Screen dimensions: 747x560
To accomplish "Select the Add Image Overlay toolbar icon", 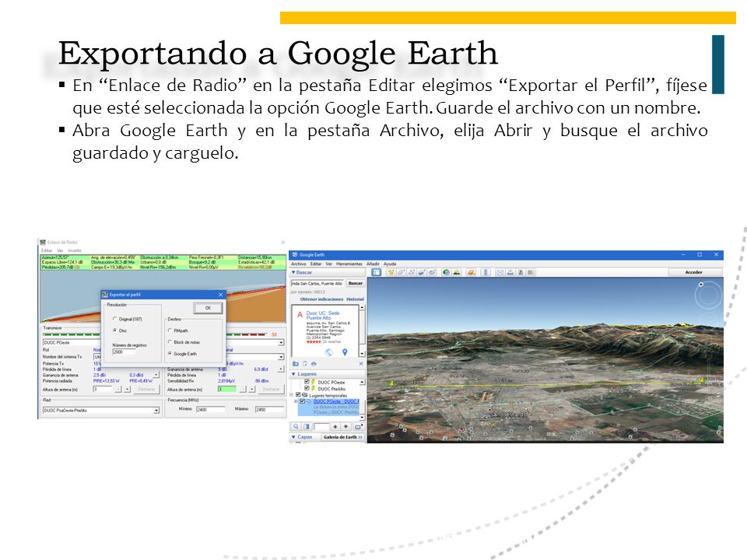I will 422,272.
